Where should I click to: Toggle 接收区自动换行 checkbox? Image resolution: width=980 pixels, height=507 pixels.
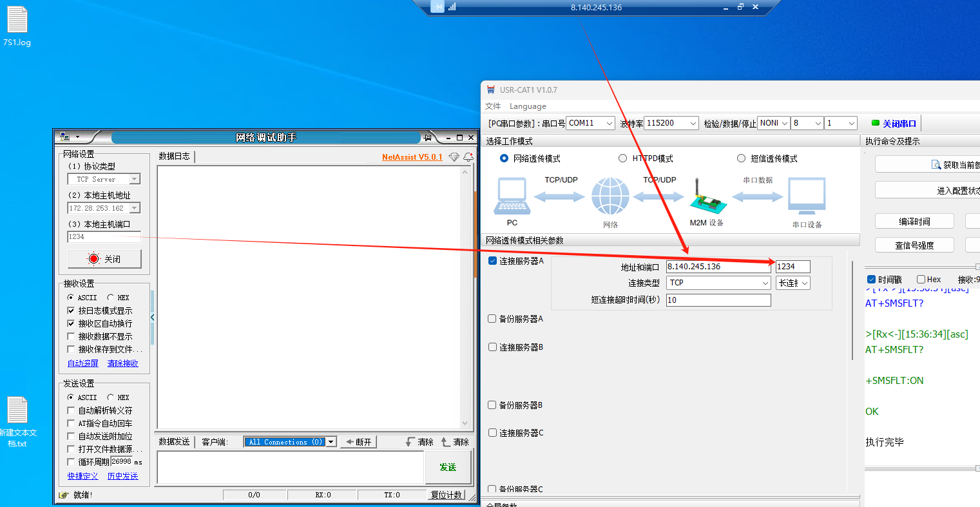click(72, 323)
